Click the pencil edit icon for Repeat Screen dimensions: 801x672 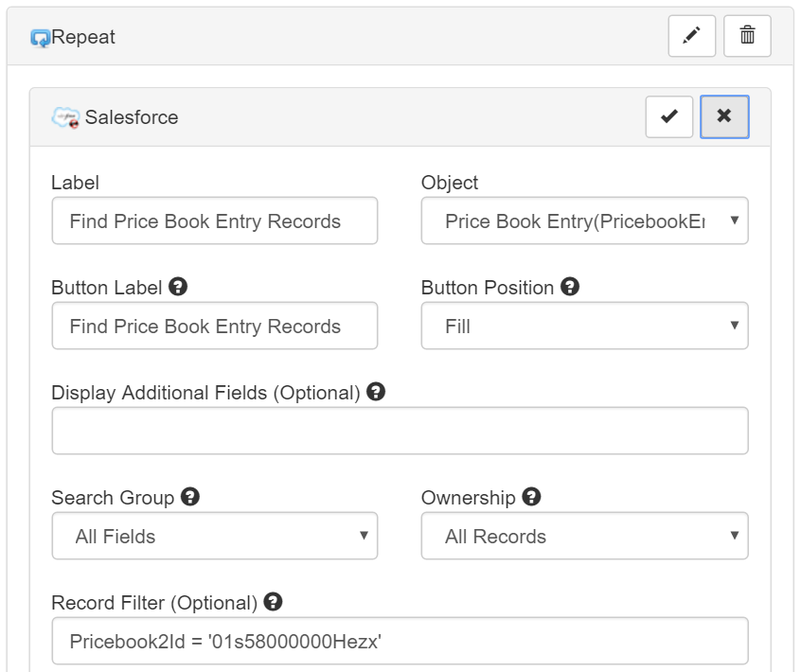click(692, 36)
